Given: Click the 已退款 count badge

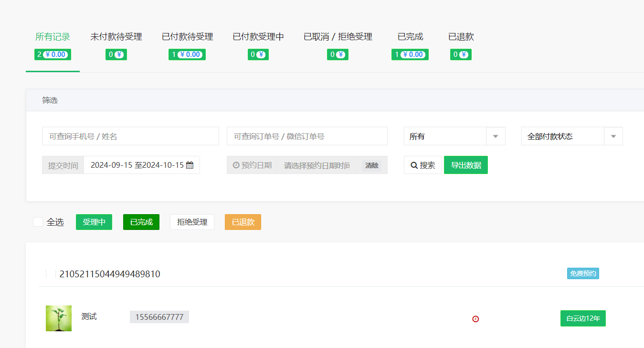Looking at the screenshot, I should click(x=461, y=54).
